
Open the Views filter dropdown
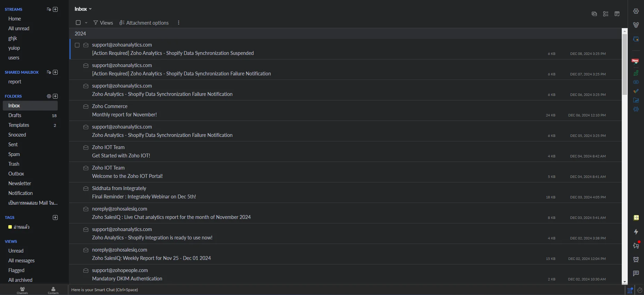[x=103, y=23]
